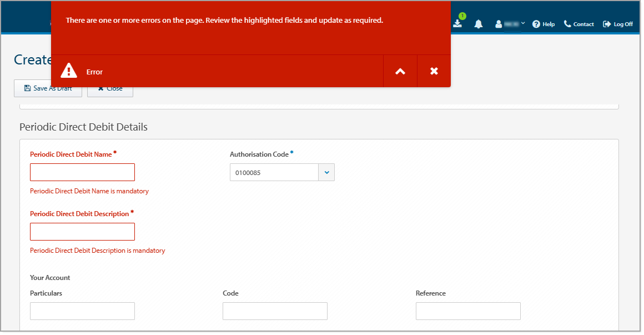The height and width of the screenshot is (335, 644).
Task: Click the Periodic Direct Debit Name field
Action: point(82,172)
